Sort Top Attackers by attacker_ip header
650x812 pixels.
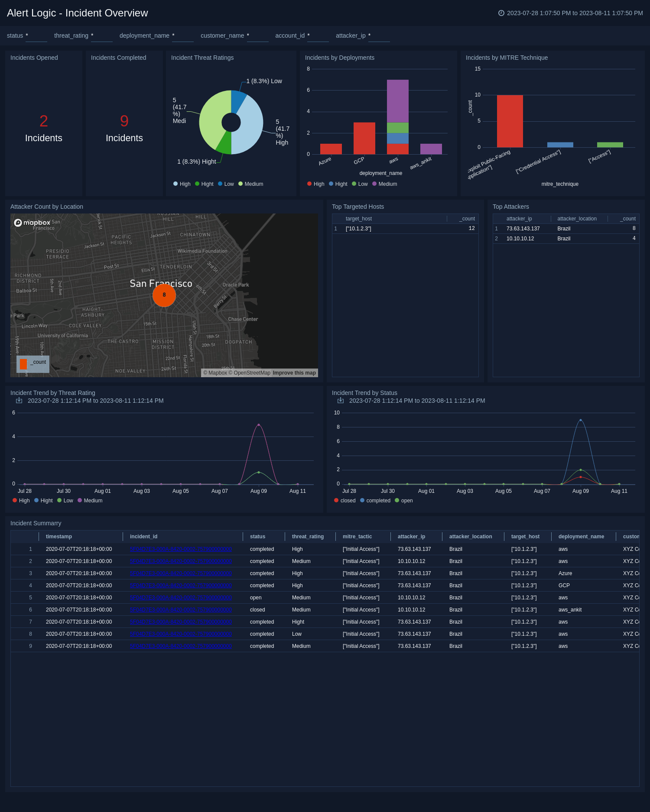pyautogui.click(x=519, y=219)
